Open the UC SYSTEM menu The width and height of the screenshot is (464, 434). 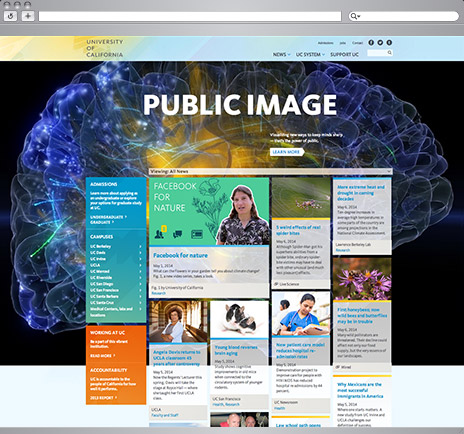(x=308, y=55)
